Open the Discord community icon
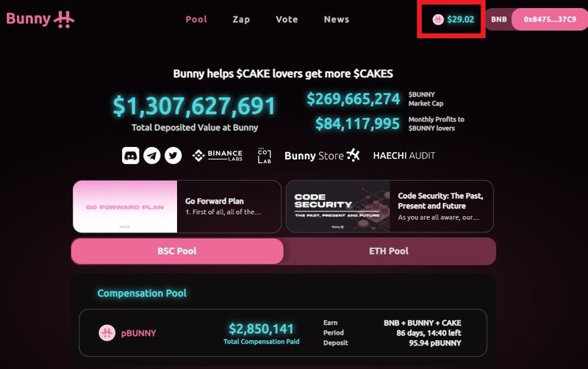588x369 pixels. 131,155
